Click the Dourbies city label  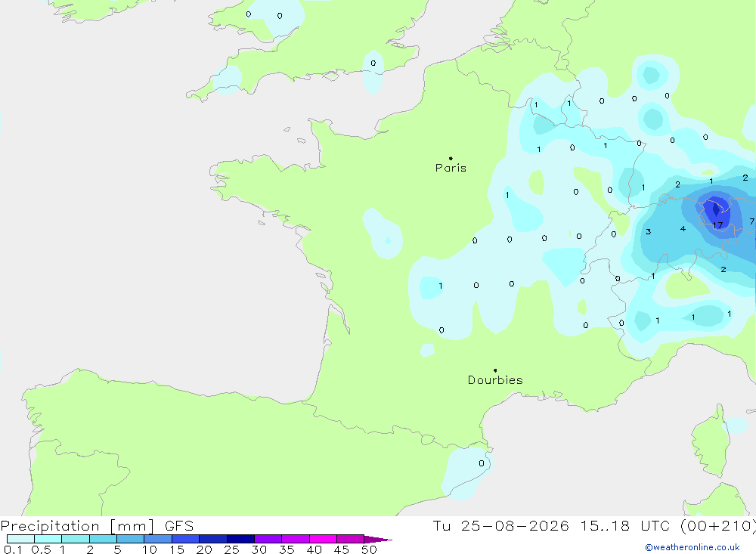click(495, 380)
